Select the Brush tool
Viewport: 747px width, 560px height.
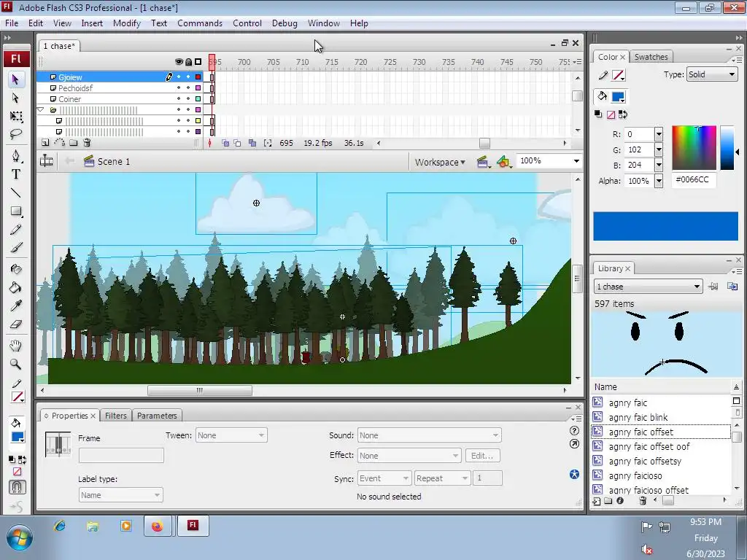point(16,248)
